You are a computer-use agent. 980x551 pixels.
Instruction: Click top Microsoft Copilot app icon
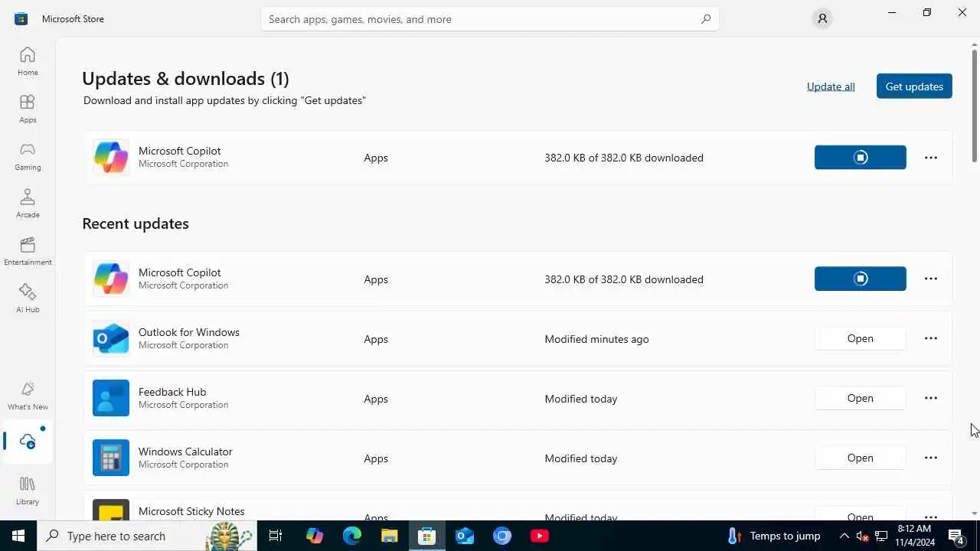[111, 158]
